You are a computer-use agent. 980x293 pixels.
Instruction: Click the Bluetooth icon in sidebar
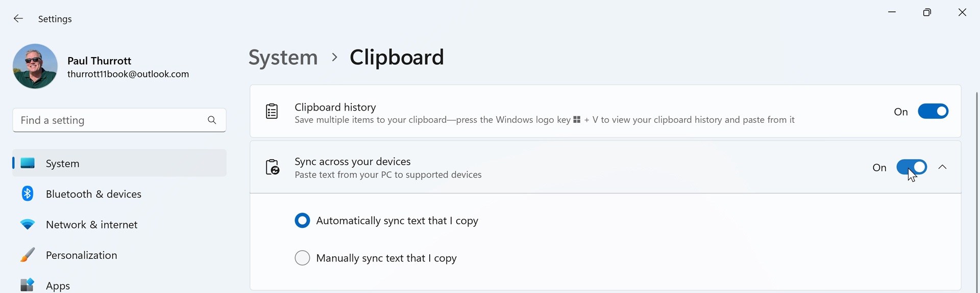pyautogui.click(x=28, y=194)
